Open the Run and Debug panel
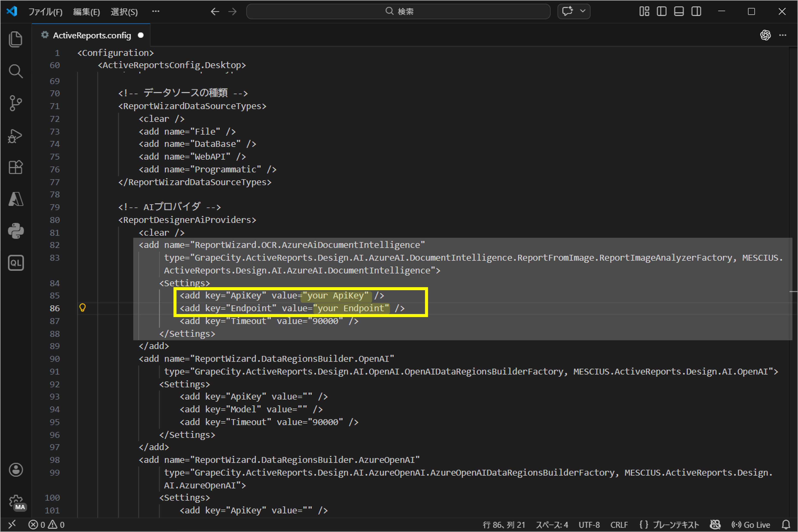This screenshot has height=532, width=798. [x=15, y=136]
